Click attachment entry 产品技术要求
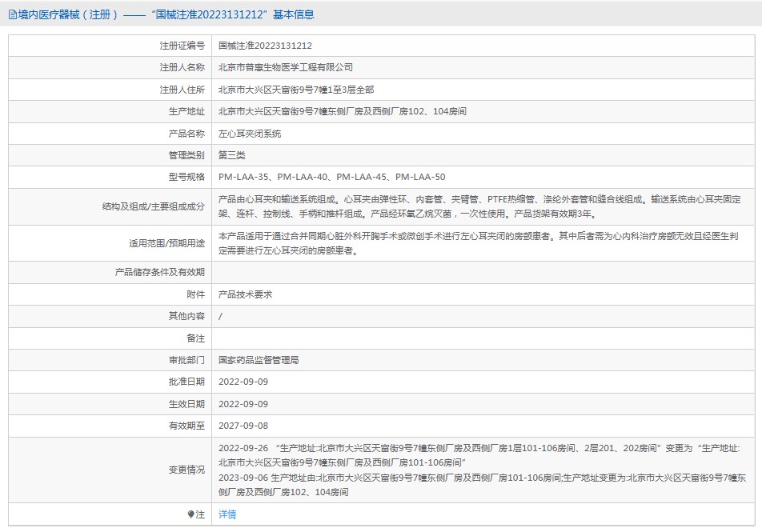Viewport: 762px width, 532px height. 246,294
